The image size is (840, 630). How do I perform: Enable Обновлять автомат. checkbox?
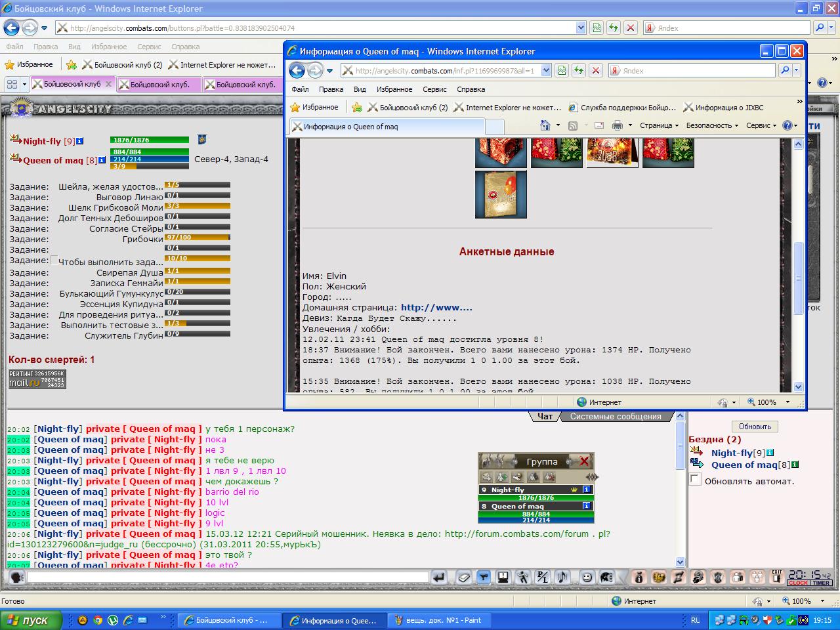(695, 480)
